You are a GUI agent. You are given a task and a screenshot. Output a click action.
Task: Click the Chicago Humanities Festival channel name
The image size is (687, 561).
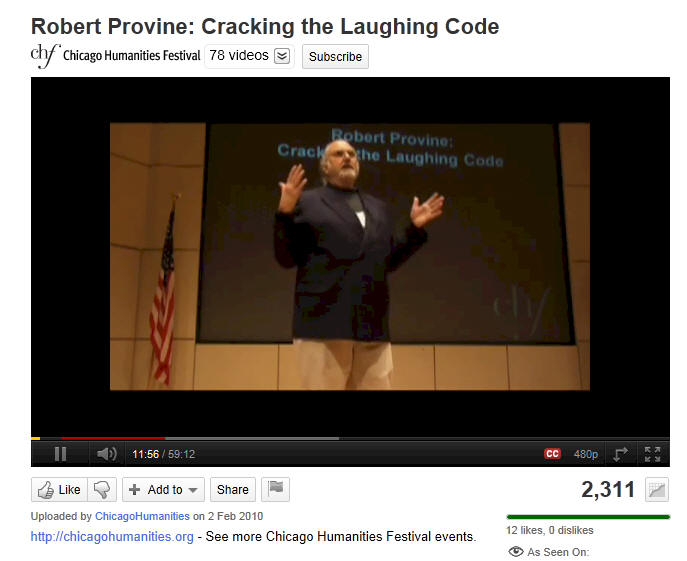(x=131, y=56)
